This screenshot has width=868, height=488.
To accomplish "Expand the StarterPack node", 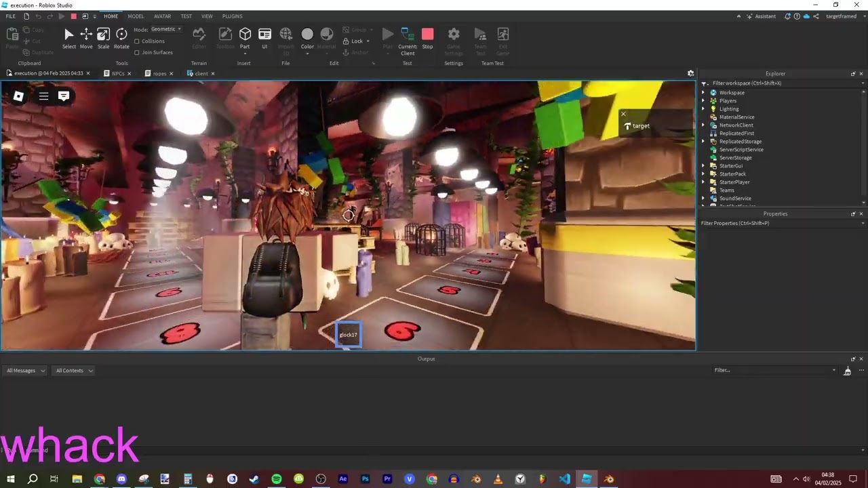I will pos(703,174).
